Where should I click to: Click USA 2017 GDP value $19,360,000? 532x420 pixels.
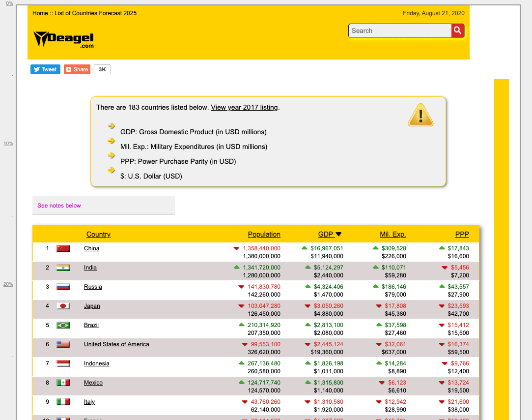[x=327, y=352]
